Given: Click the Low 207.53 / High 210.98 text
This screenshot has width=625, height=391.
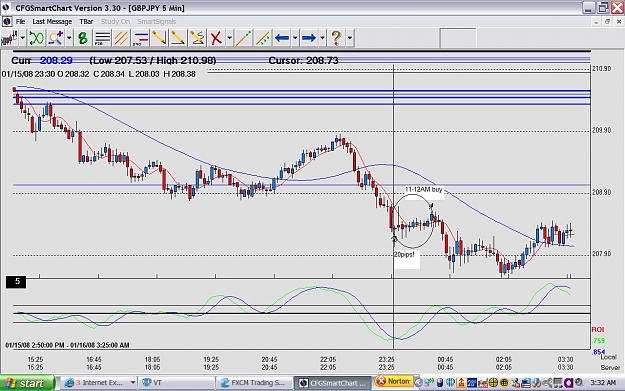Looking at the screenshot, I should tap(153, 61).
